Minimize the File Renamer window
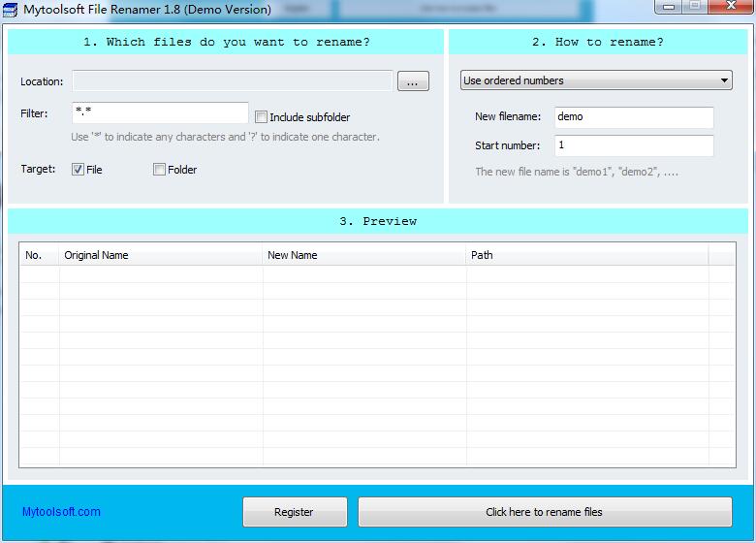The image size is (756, 543). click(x=669, y=6)
